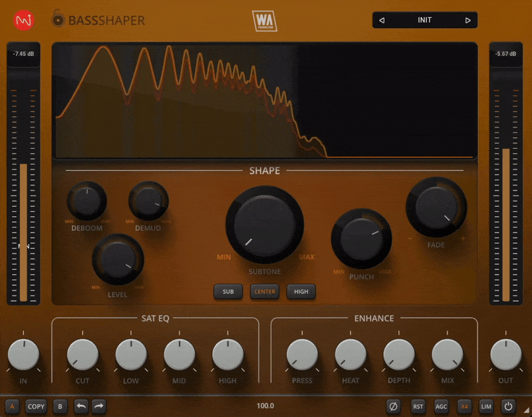Click the ENHANCE PRESS knob

[x=302, y=354]
